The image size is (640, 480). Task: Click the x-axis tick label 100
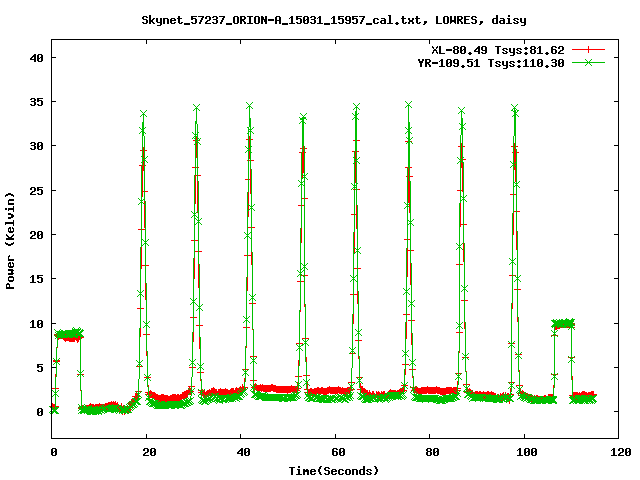527,452
